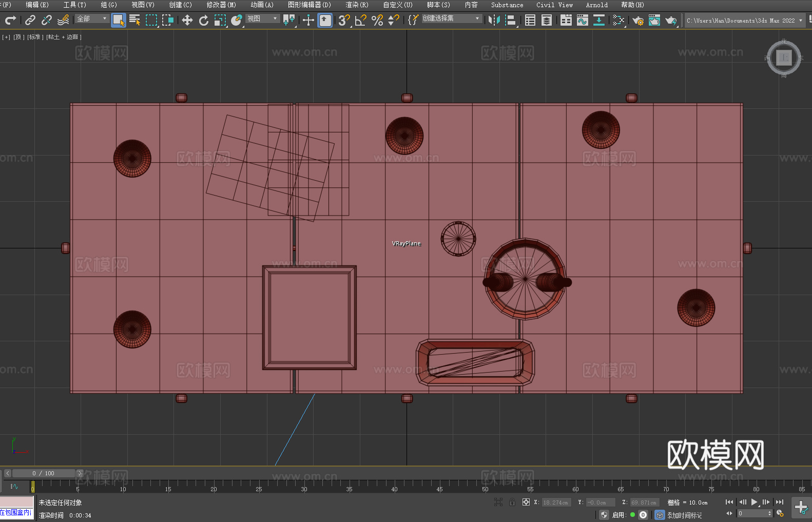Viewport: 812px width, 522px height.
Task: Click the Unlink Selection icon
Action: pos(47,20)
